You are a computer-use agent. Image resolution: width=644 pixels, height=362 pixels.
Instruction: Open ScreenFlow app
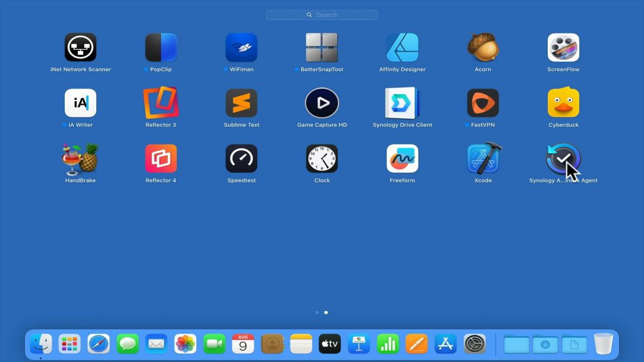pos(563,48)
